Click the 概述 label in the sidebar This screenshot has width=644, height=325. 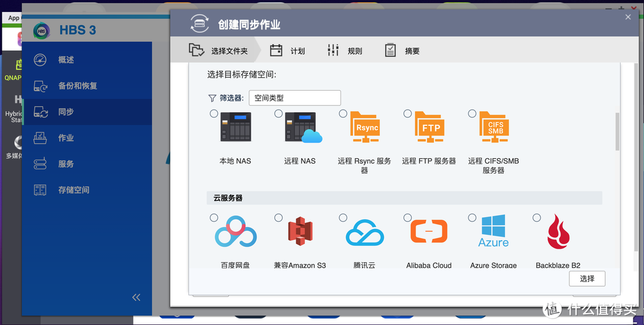[66, 60]
